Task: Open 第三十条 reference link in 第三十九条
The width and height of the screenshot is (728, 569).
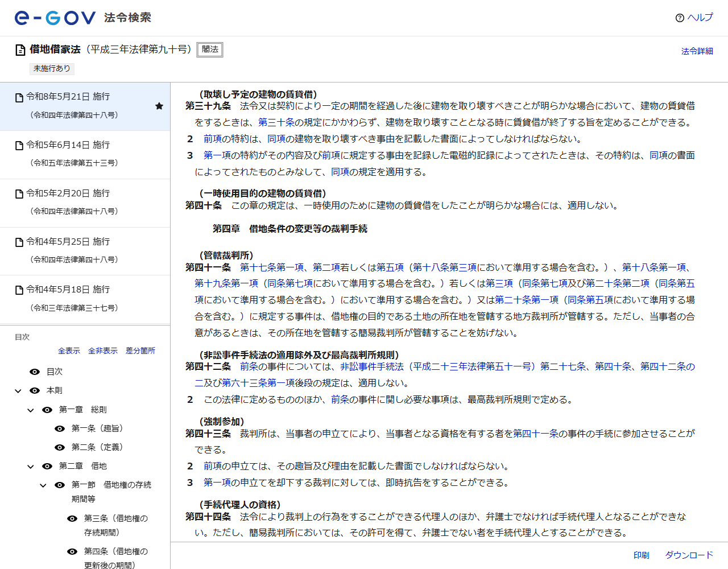Action: [276, 122]
